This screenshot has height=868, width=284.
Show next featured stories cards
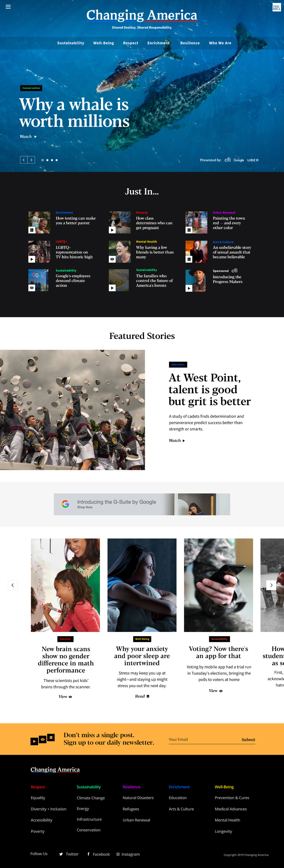pos(271,585)
